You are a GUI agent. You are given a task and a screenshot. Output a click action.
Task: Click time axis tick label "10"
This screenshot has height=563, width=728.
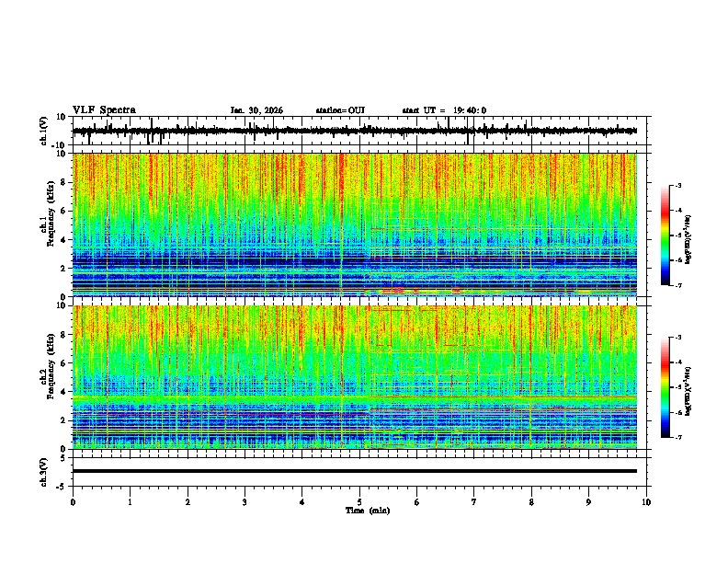pyautogui.click(x=646, y=502)
